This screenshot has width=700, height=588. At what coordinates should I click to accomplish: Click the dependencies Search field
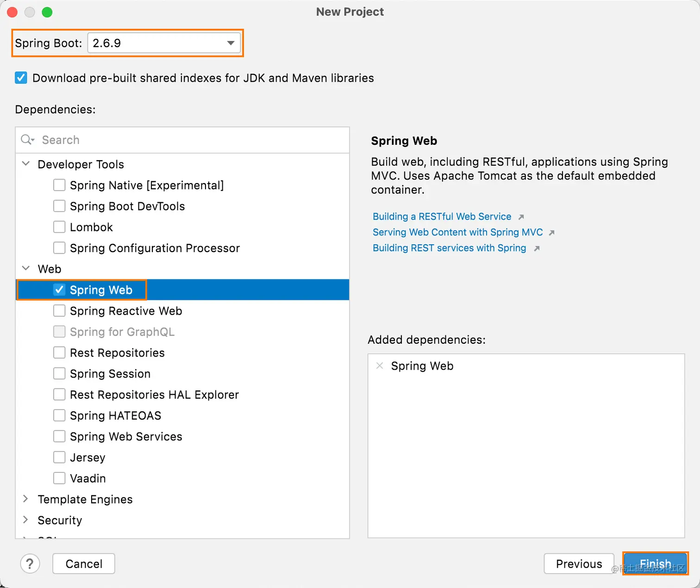click(185, 140)
